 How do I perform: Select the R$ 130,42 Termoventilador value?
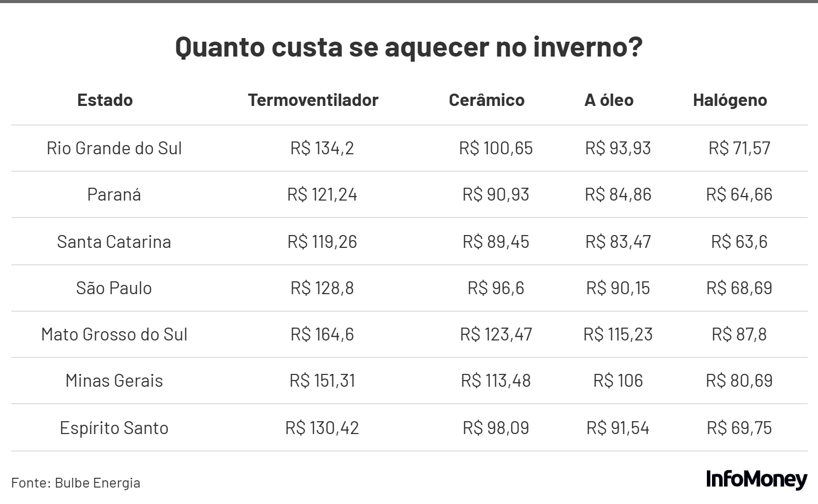[322, 428]
